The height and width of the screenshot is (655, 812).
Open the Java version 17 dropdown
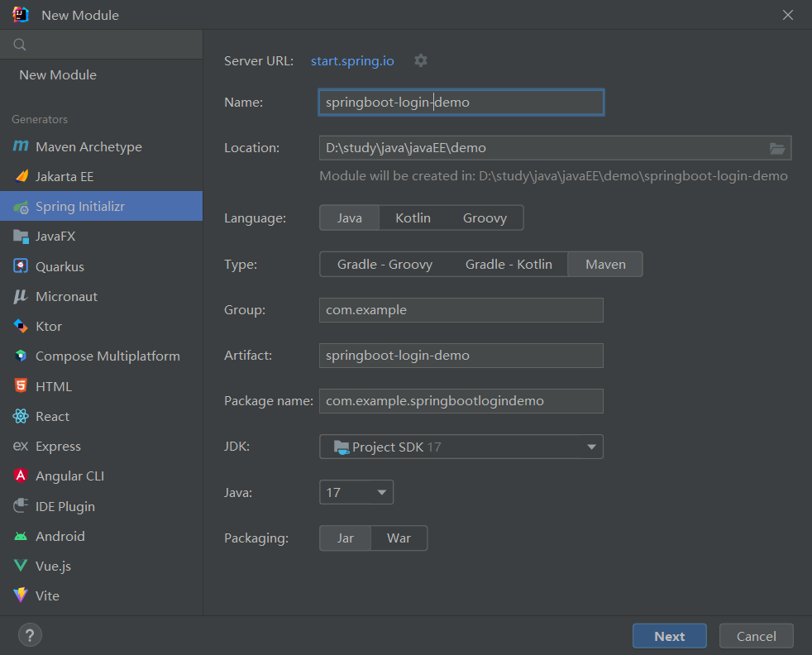[356, 492]
